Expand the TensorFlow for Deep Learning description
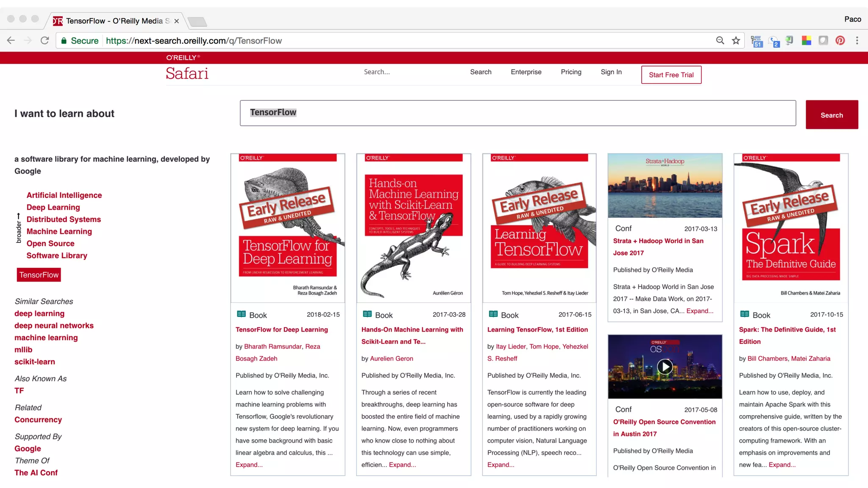The image size is (868, 488). pos(249,465)
